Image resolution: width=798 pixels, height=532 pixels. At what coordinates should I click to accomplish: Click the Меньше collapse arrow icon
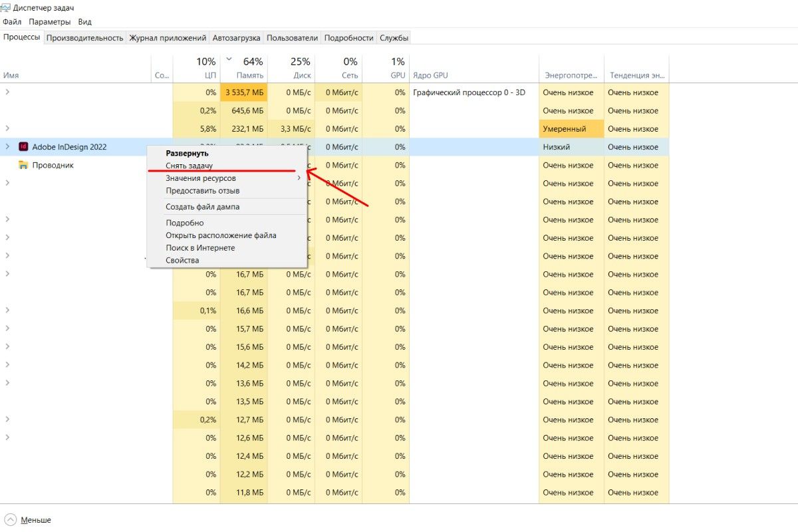click(x=10, y=520)
